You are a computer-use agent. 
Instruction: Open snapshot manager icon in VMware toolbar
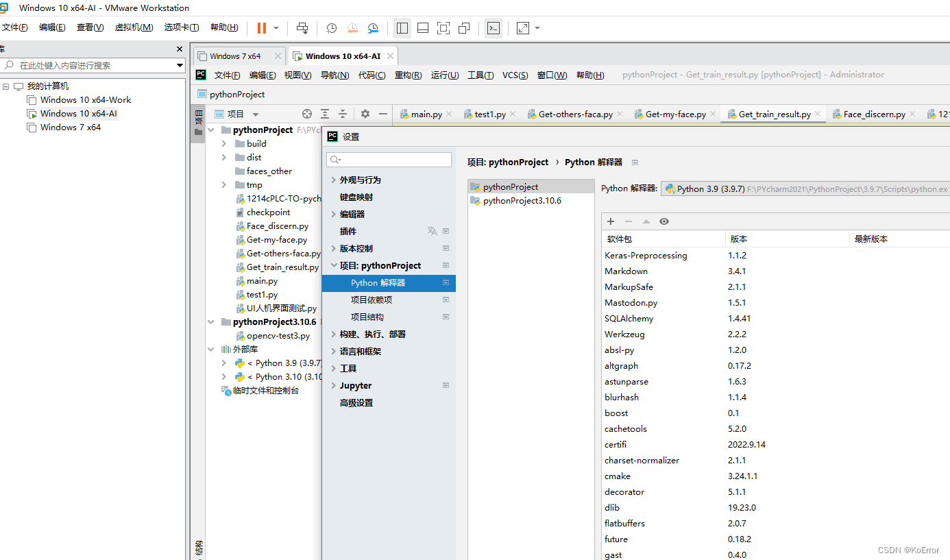pos(373,28)
